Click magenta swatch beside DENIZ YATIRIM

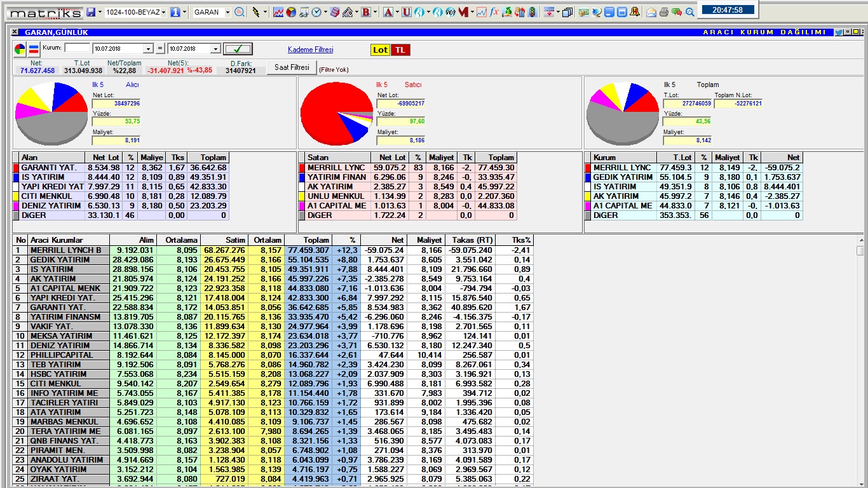[17, 206]
